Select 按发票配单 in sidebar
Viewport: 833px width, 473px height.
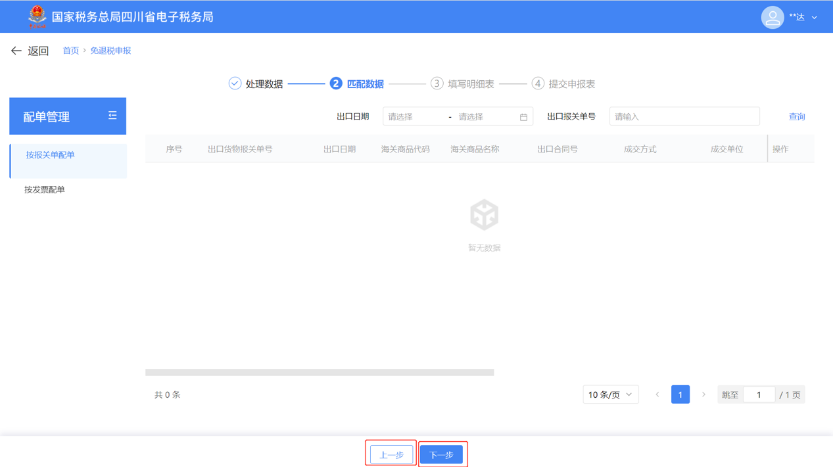click(x=45, y=189)
